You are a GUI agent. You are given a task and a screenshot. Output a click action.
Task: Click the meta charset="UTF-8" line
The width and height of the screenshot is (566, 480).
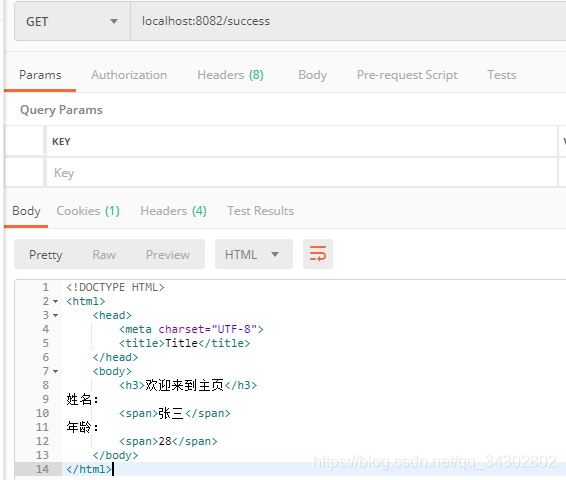tap(191, 329)
